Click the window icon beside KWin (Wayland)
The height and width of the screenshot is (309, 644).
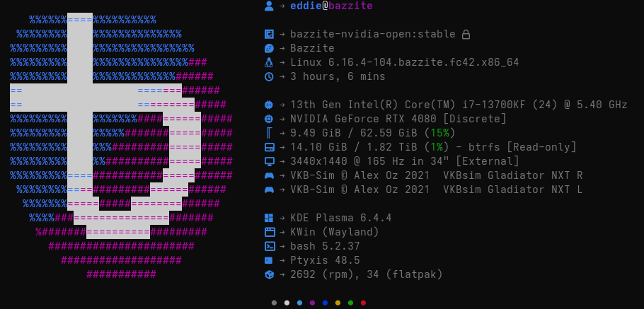270,232
